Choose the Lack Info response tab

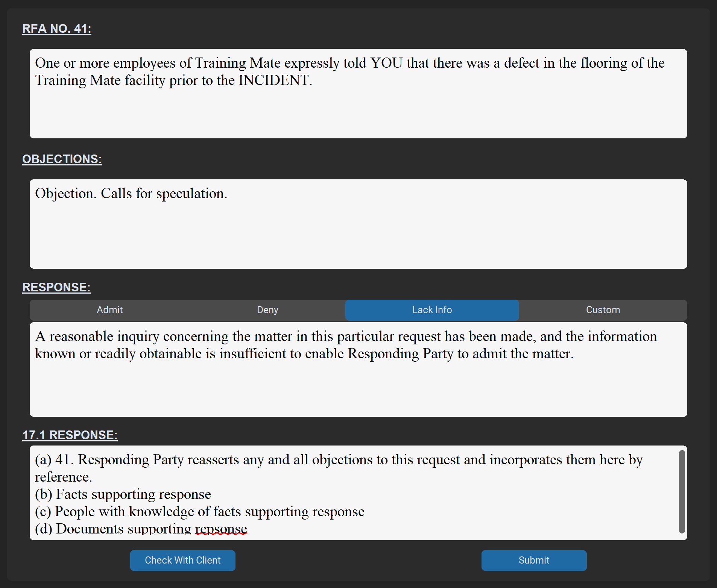[432, 310]
